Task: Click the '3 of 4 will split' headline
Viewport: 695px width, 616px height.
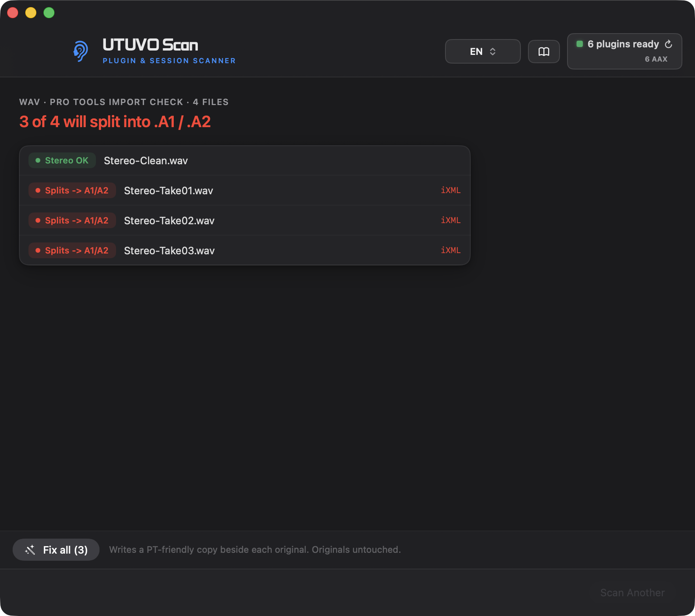Action: click(115, 122)
